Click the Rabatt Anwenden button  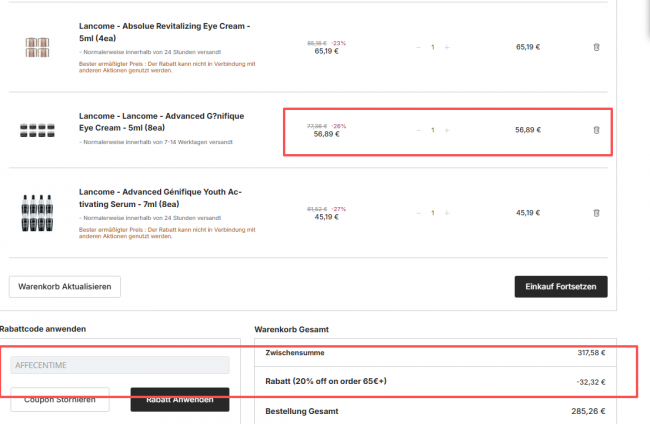click(x=180, y=400)
